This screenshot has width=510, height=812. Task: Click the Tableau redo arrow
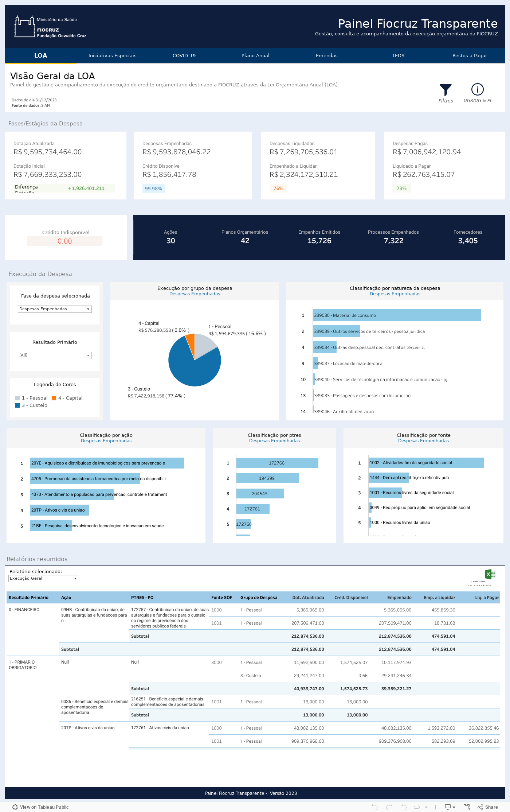click(389, 807)
